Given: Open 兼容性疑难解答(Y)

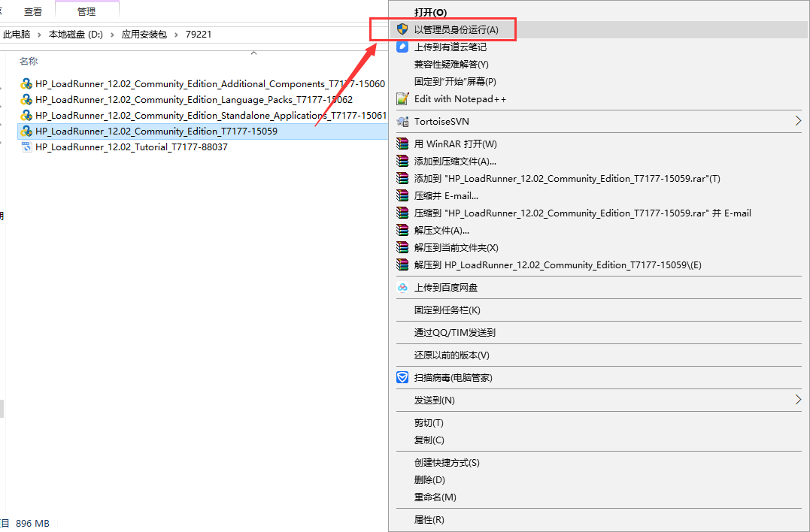Looking at the screenshot, I should point(599,65).
